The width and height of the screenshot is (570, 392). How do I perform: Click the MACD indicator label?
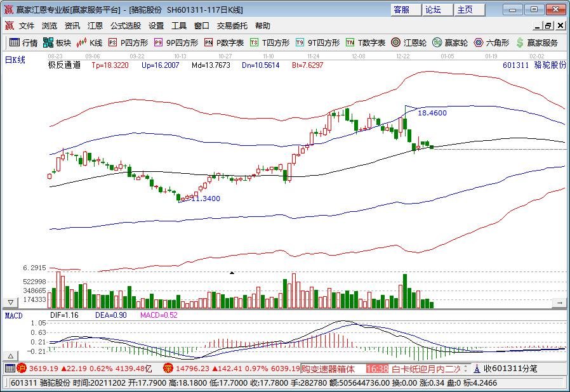coord(14,315)
